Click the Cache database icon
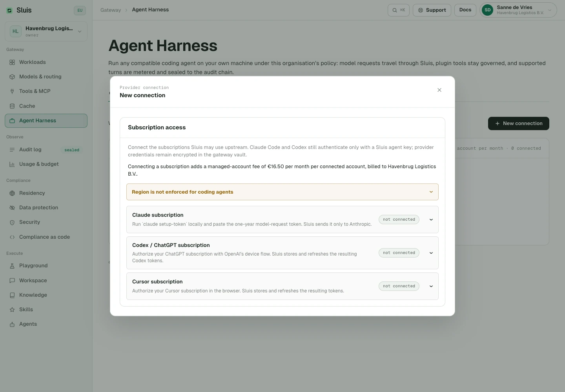 (x=12, y=106)
